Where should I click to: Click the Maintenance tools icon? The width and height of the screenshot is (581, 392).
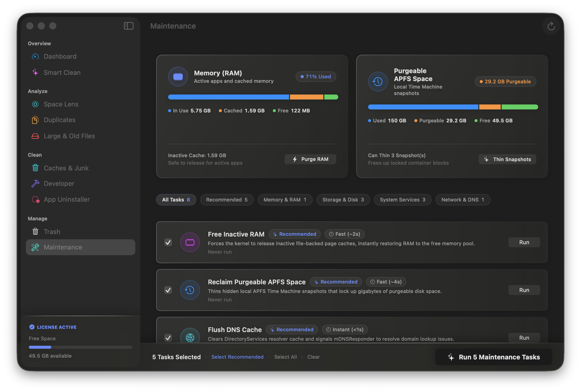coord(35,247)
